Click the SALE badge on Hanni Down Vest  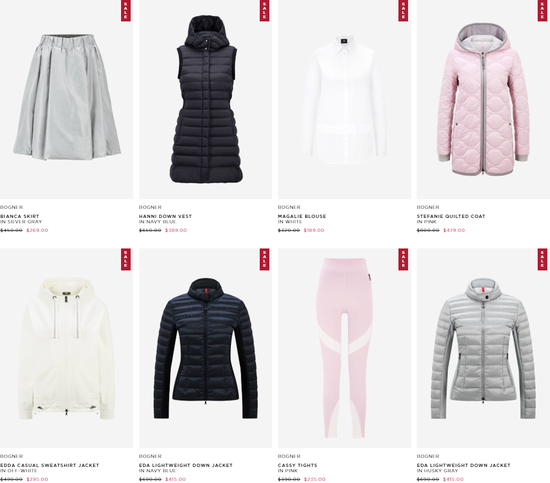click(x=264, y=11)
